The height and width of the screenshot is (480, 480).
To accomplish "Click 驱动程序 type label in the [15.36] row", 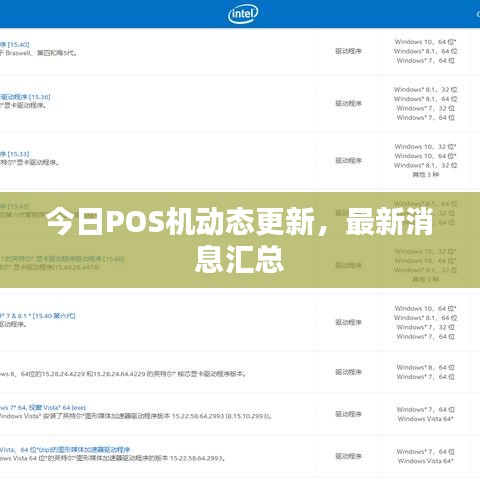I will 349,103.
